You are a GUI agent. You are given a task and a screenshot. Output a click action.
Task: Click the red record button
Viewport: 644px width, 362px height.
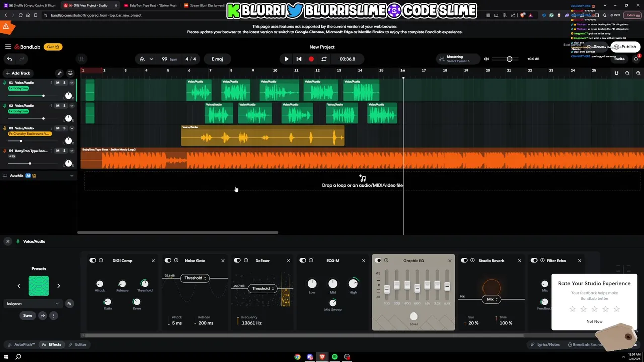[x=311, y=59]
